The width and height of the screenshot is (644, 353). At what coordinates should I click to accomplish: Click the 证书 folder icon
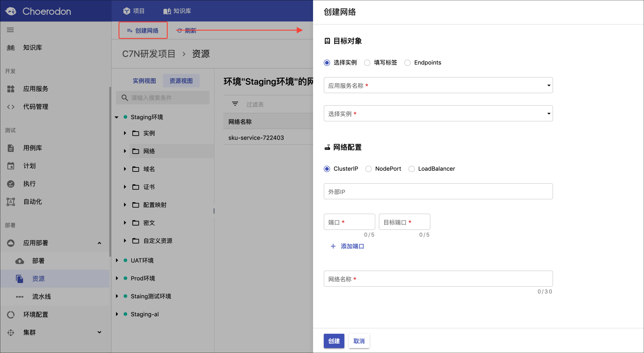[x=136, y=187]
